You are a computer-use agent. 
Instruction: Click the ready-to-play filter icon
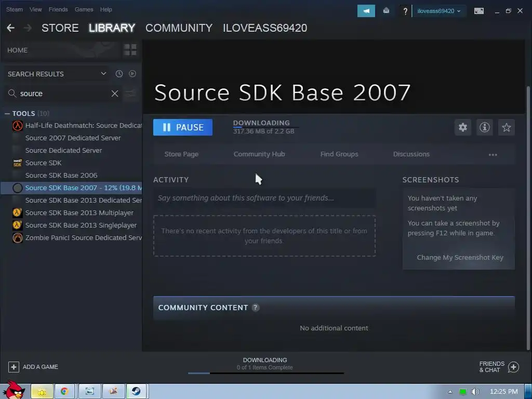point(132,74)
